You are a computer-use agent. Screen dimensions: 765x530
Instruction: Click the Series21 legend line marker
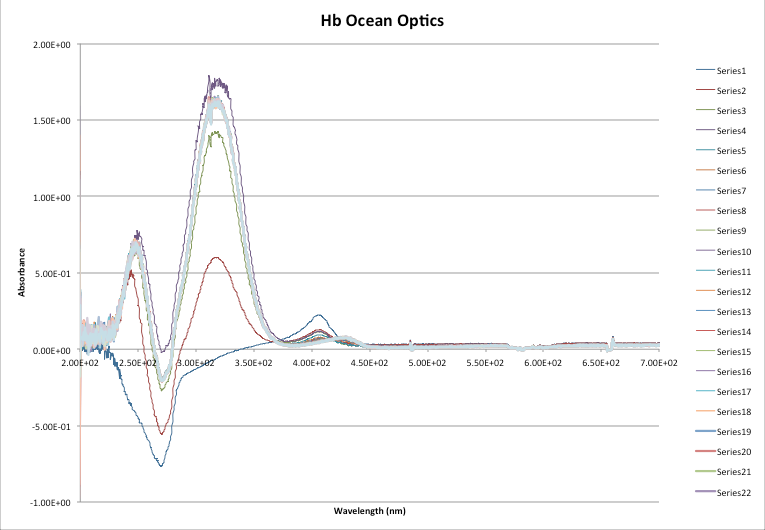pyautogui.click(x=703, y=472)
